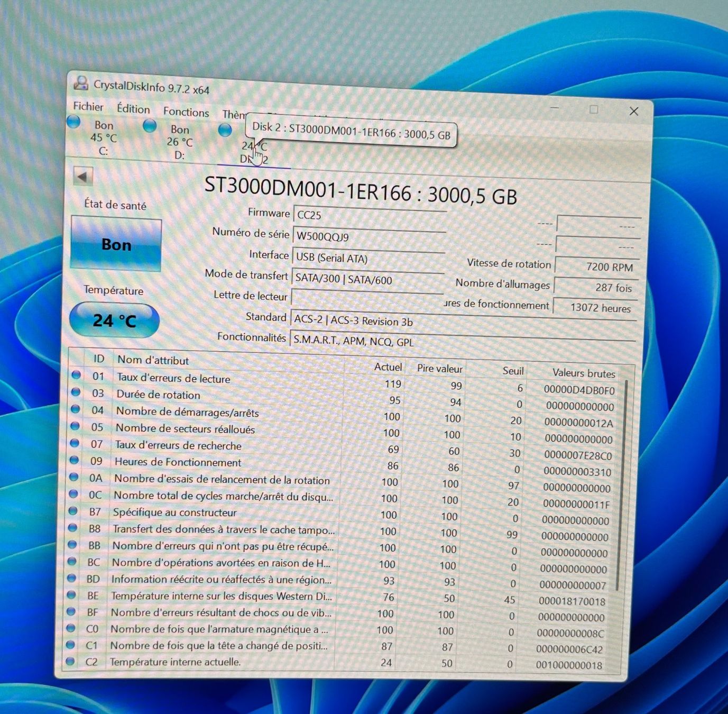The image size is (728, 714).
Task: Click the power-on hours field 13072 heures
Action: pos(594,307)
